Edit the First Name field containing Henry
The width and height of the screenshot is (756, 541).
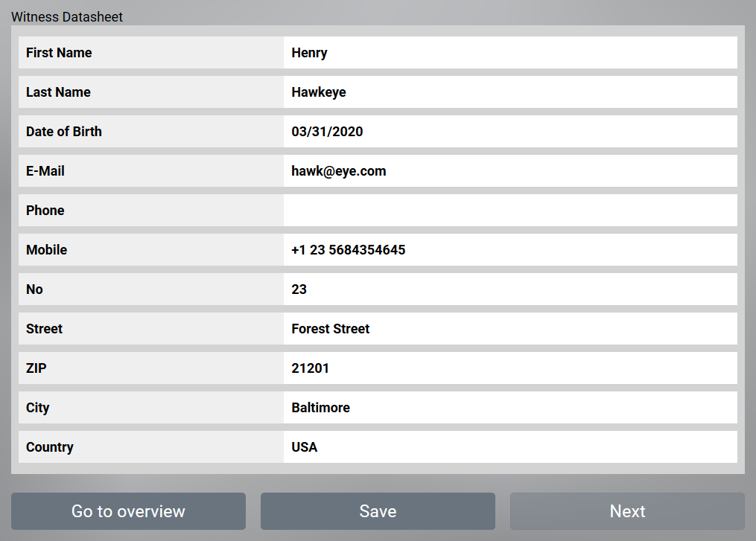(x=510, y=53)
